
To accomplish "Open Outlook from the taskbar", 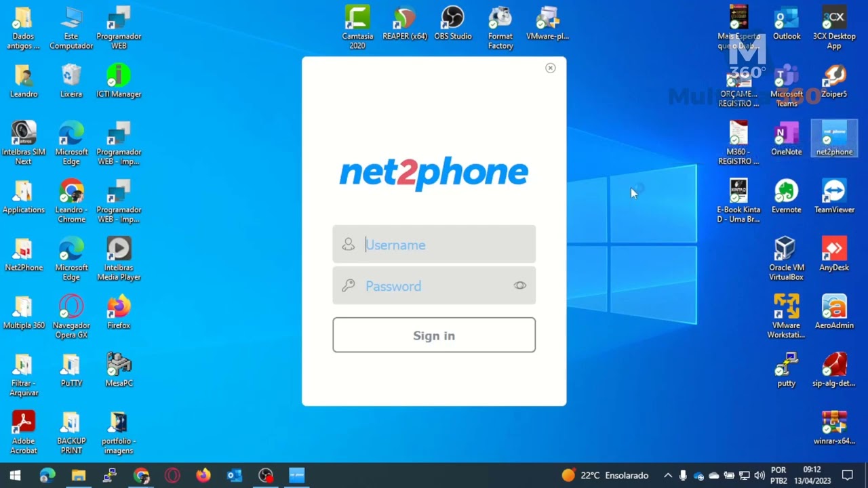I will click(235, 476).
